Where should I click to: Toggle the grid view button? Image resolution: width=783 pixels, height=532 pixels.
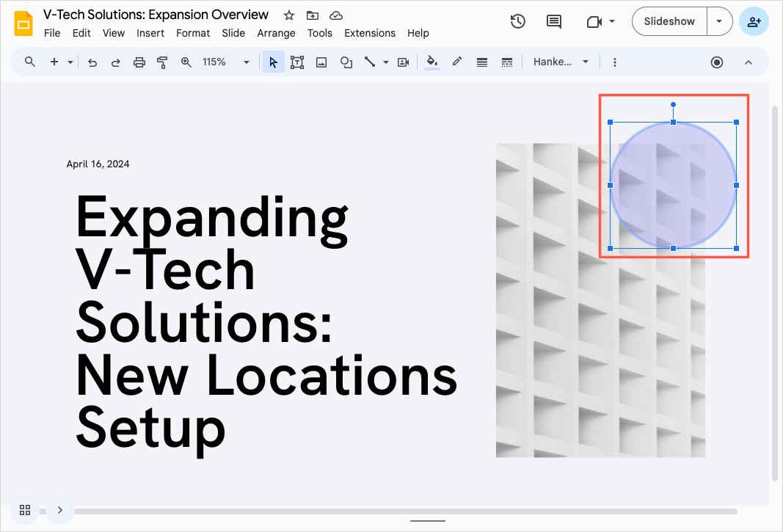(25, 510)
